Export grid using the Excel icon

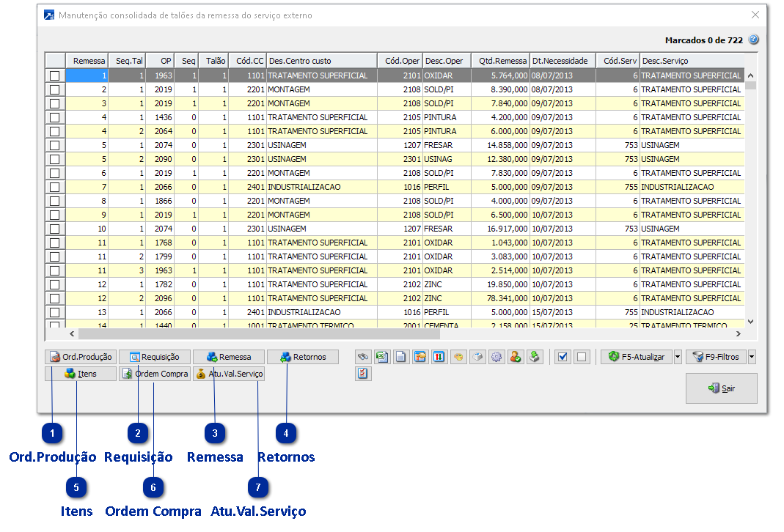(381, 357)
